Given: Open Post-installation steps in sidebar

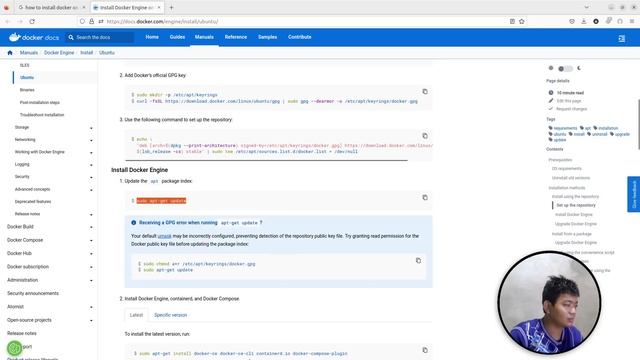Looking at the screenshot, I should [40, 102].
